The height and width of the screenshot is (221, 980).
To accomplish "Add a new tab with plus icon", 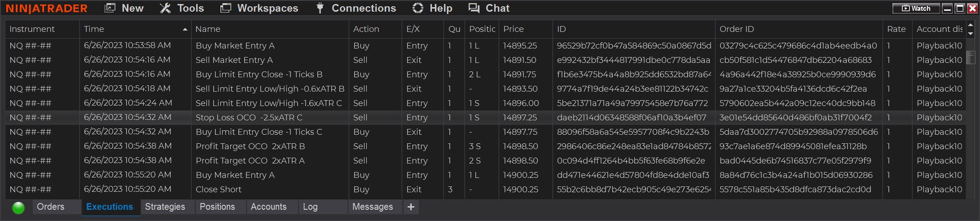I will [x=411, y=207].
